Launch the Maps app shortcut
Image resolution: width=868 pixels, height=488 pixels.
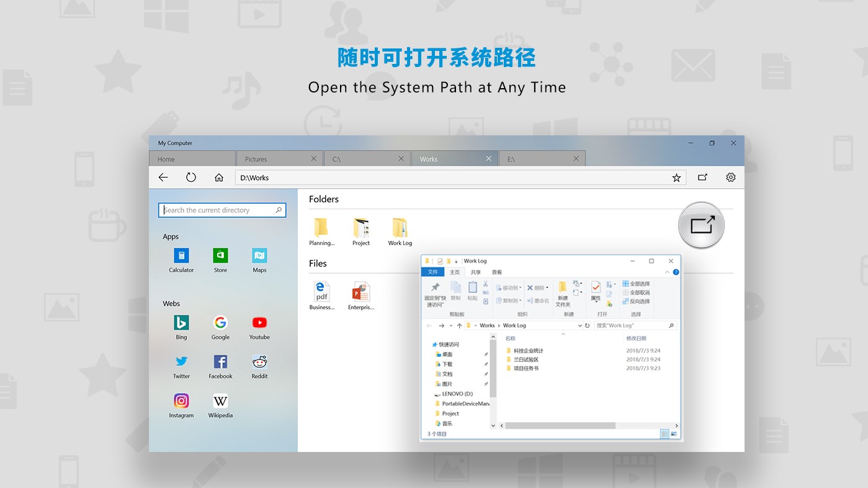pos(259,256)
